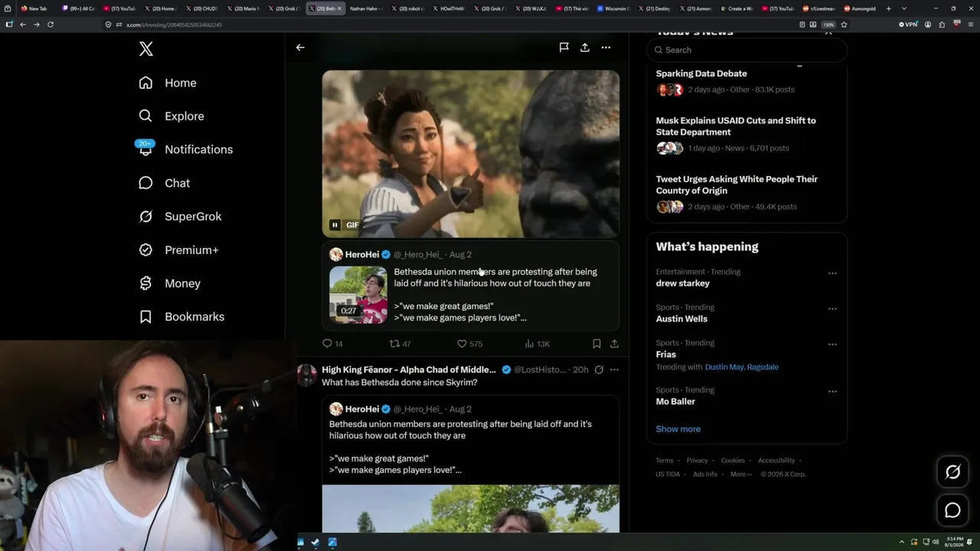The height and width of the screenshot is (551, 980).
Task: Open 'Dustin May, Ragsdale' trending link
Action: [x=741, y=367]
